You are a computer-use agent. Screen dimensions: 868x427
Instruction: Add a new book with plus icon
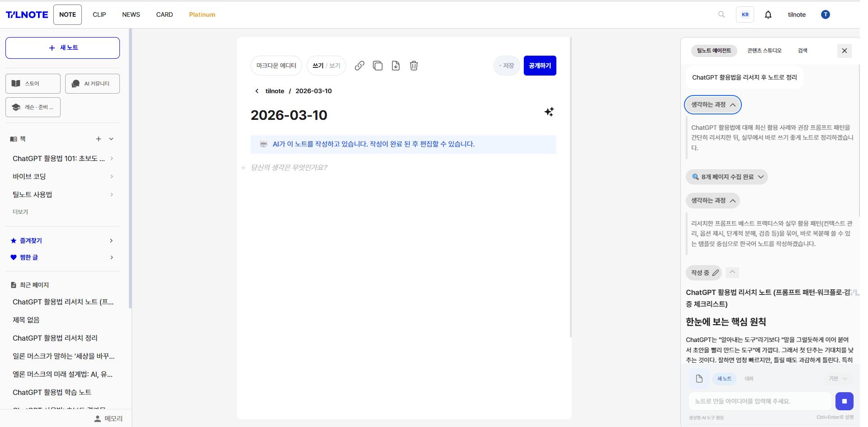click(x=99, y=139)
